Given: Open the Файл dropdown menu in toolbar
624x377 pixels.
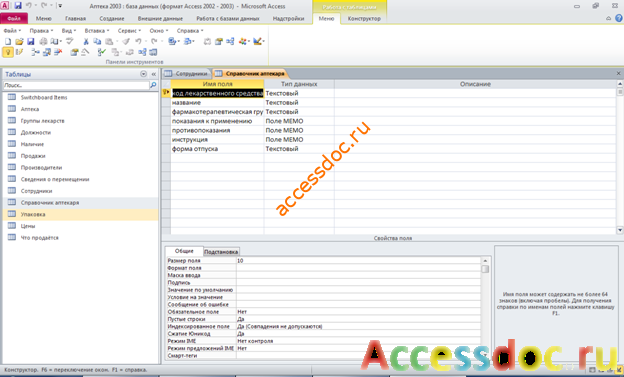Looking at the screenshot, I should [12, 31].
